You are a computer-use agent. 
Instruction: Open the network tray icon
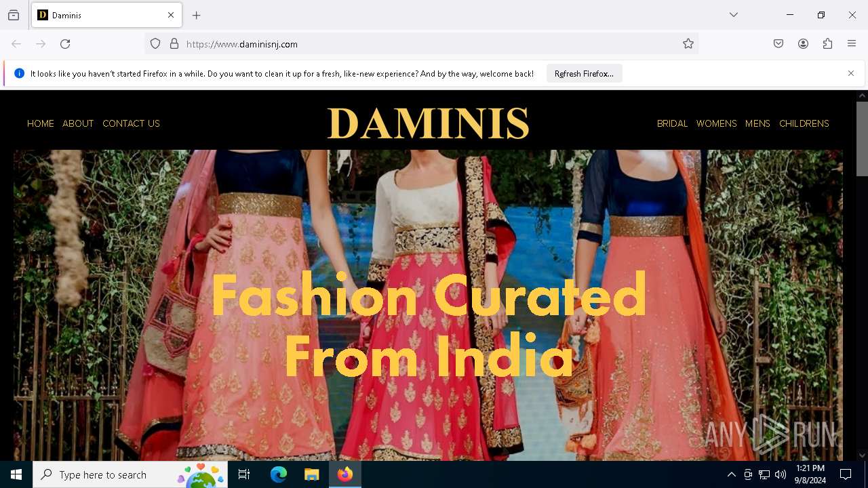[x=764, y=475]
